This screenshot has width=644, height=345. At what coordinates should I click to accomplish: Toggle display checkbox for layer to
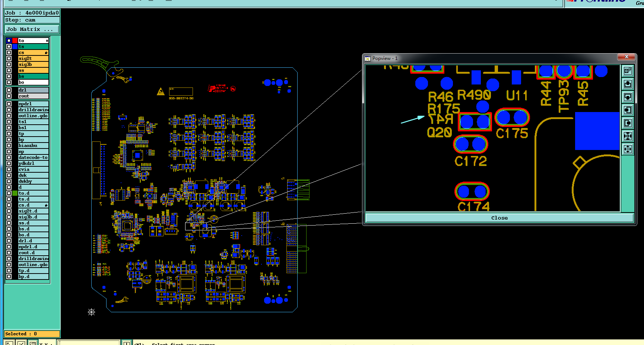[x=9, y=41]
